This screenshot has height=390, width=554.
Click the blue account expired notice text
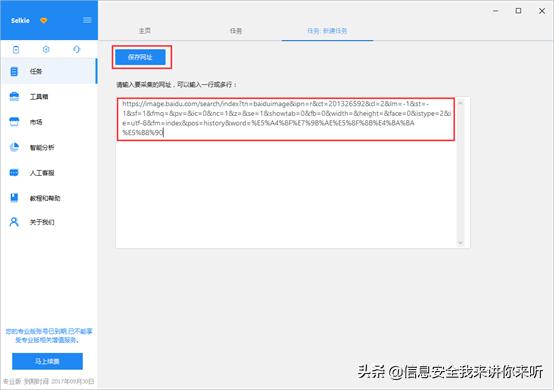[x=49, y=336]
